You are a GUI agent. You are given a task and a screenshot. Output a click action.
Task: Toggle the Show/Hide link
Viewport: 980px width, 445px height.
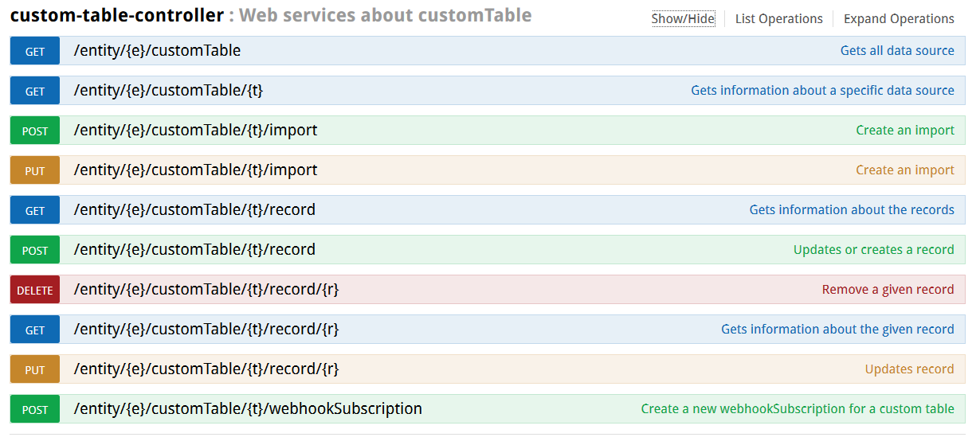683,19
